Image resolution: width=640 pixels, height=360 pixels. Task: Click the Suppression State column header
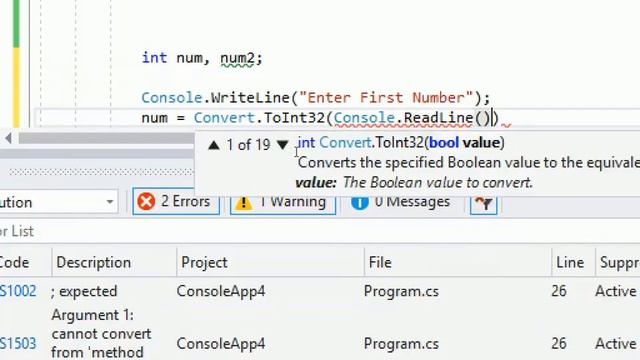coord(619,262)
